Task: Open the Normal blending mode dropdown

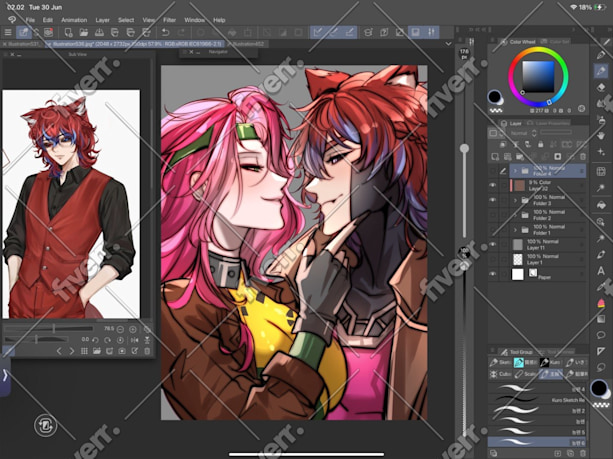Action: 522,133
